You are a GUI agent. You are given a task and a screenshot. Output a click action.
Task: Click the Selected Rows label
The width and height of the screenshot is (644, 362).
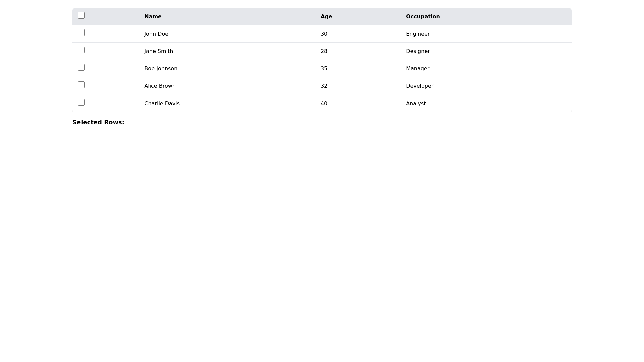coord(98,122)
